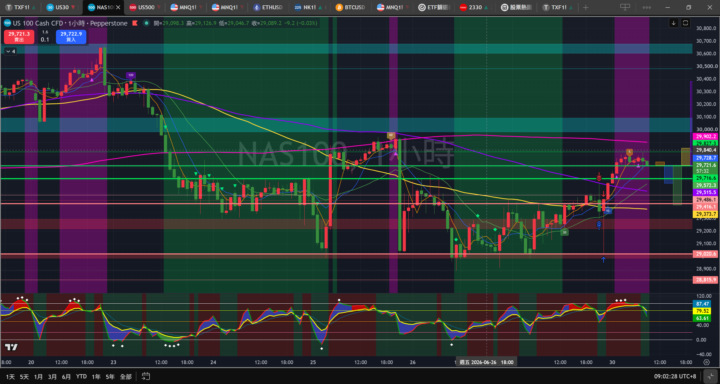Image resolution: width=720 pixels, height=384 pixels.
Task: Click the TradingView logo in indicator pane
Action: click(x=10, y=347)
